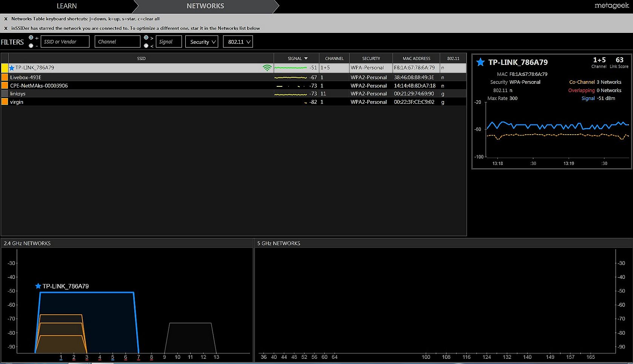
Task: Switch to the LEARN tab
Action: click(x=67, y=6)
